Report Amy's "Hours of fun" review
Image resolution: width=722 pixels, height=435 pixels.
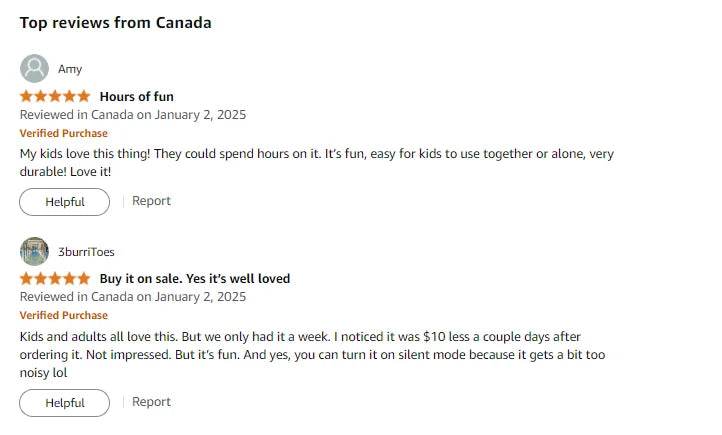pyautogui.click(x=151, y=201)
